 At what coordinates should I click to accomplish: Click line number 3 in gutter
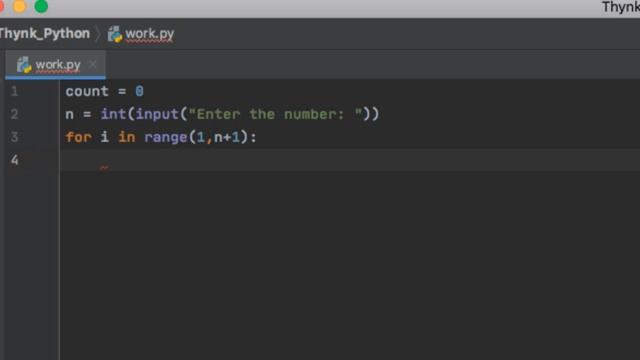point(14,137)
